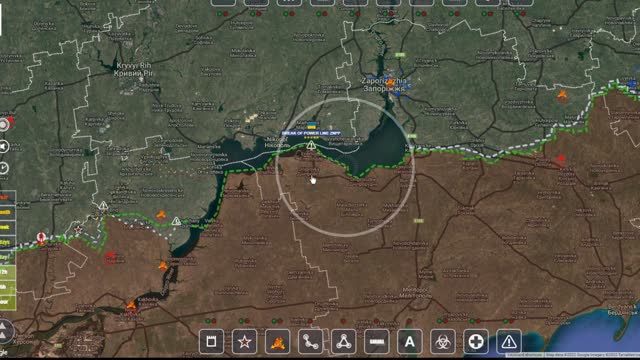Select the ruler measure tool icon
Viewport: 640px width, 360px height.
coord(377,341)
